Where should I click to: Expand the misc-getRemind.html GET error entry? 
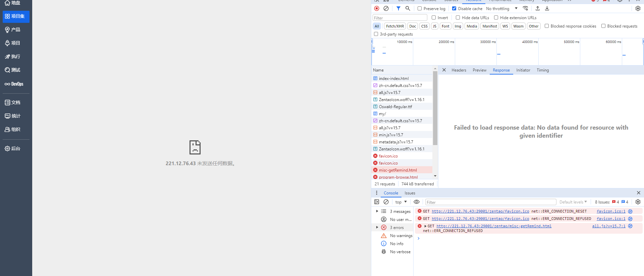point(425,226)
